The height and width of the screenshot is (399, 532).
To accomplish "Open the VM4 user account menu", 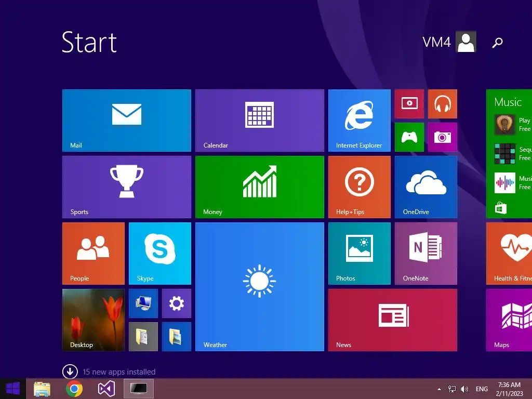I will [x=449, y=42].
